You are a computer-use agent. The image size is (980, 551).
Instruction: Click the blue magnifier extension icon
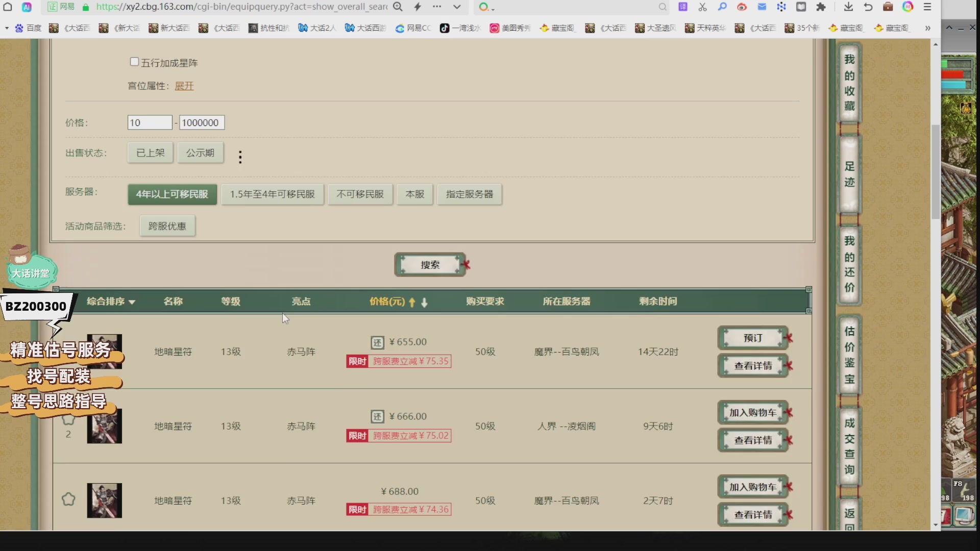(x=722, y=7)
